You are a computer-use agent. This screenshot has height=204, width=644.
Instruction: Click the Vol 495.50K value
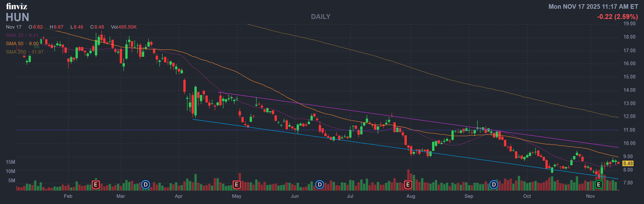click(x=124, y=27)
